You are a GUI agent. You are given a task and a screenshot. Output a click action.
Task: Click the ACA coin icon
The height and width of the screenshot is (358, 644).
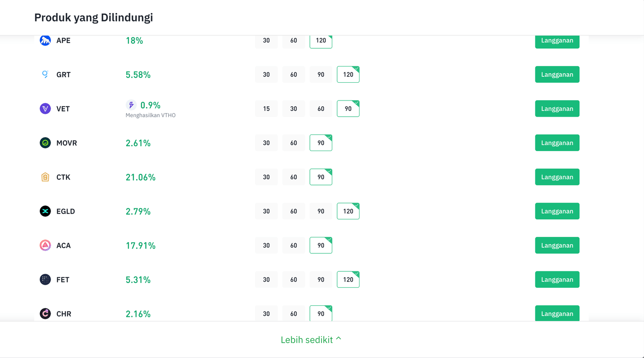45,245
